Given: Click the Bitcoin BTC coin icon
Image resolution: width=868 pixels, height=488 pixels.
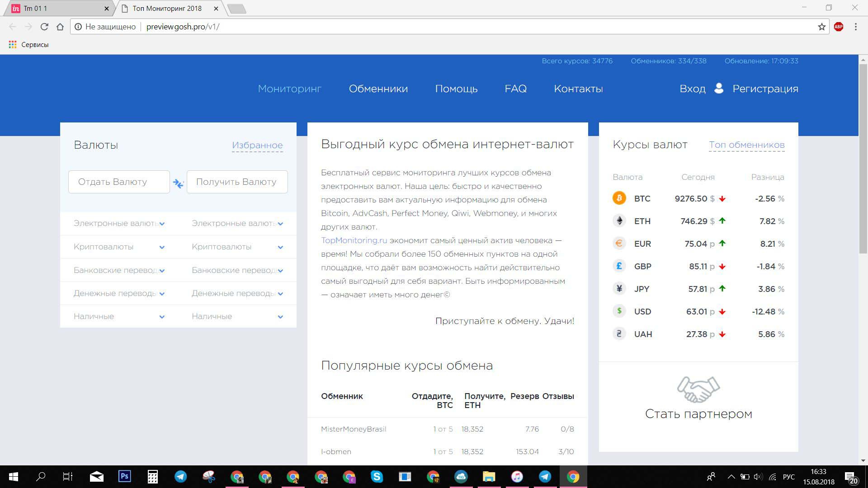Looking at the screenshot, I should pos(619,198).
